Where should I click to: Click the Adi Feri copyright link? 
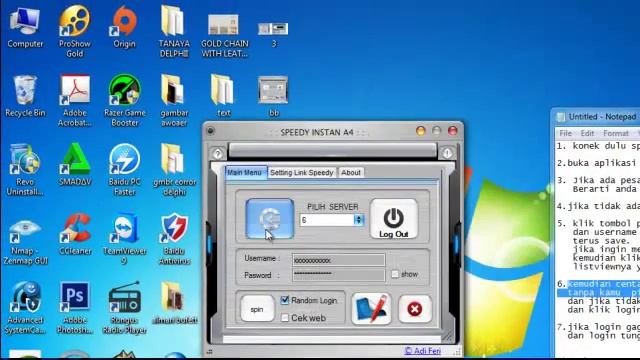pyautogui.click(x=422, y=351)
